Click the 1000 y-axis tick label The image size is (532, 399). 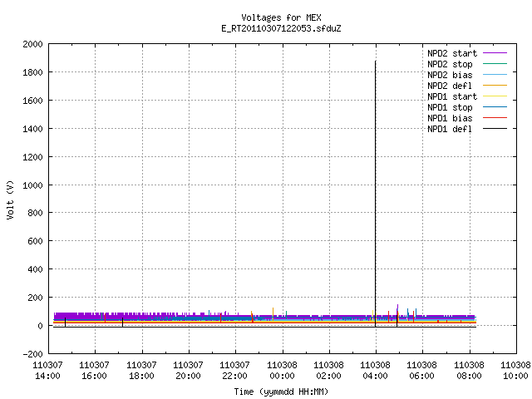tap(32, 185)
